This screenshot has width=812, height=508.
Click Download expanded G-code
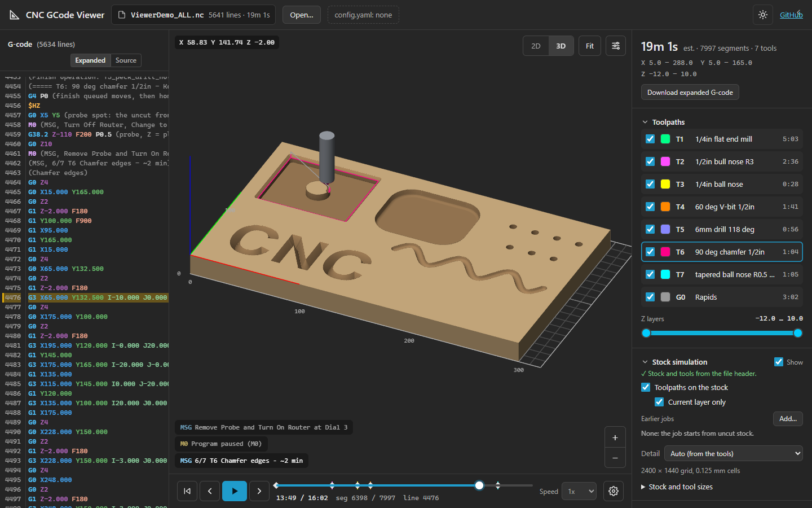coord(690,92)
